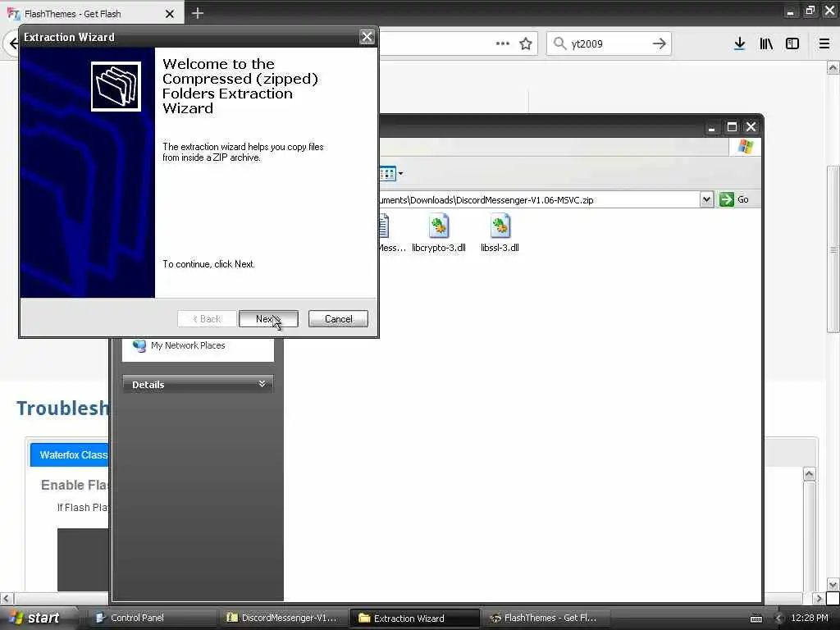Restore down the browser window
The height and width of the screenshot is (630, 840).
point(810,11)
